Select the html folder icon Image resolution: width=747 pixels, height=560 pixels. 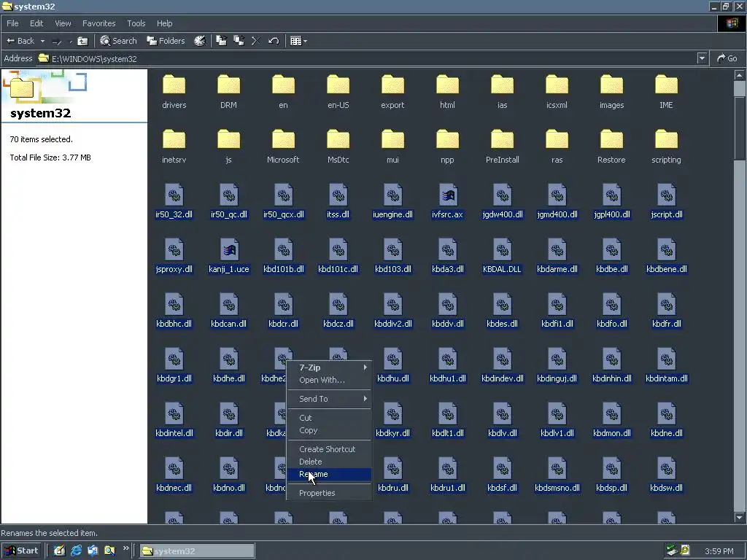tap(447, 85)
